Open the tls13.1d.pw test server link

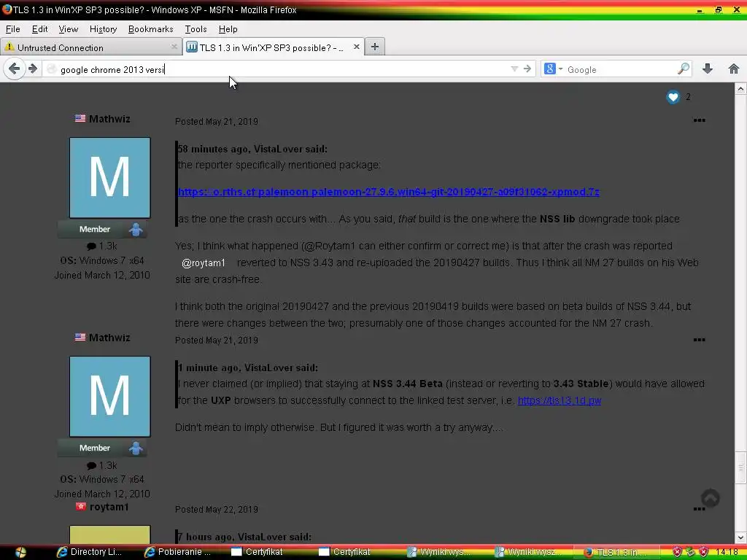coord(560,400)
